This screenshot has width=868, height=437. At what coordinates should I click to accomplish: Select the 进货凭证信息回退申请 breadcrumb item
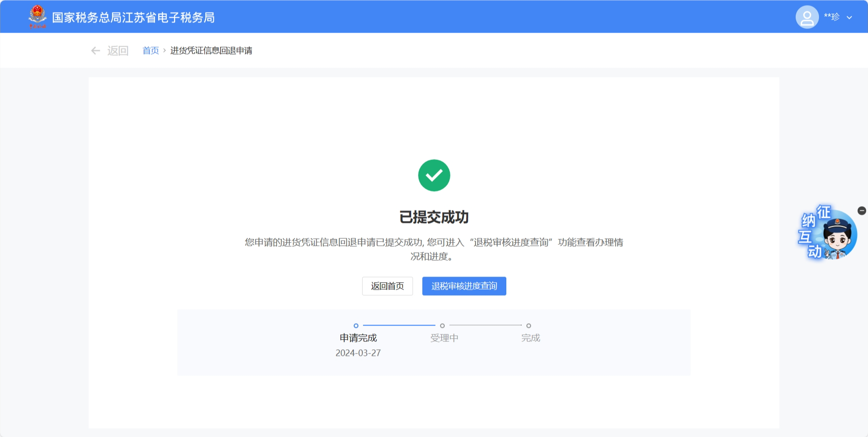pyautogui.click(x=211, y=50)
